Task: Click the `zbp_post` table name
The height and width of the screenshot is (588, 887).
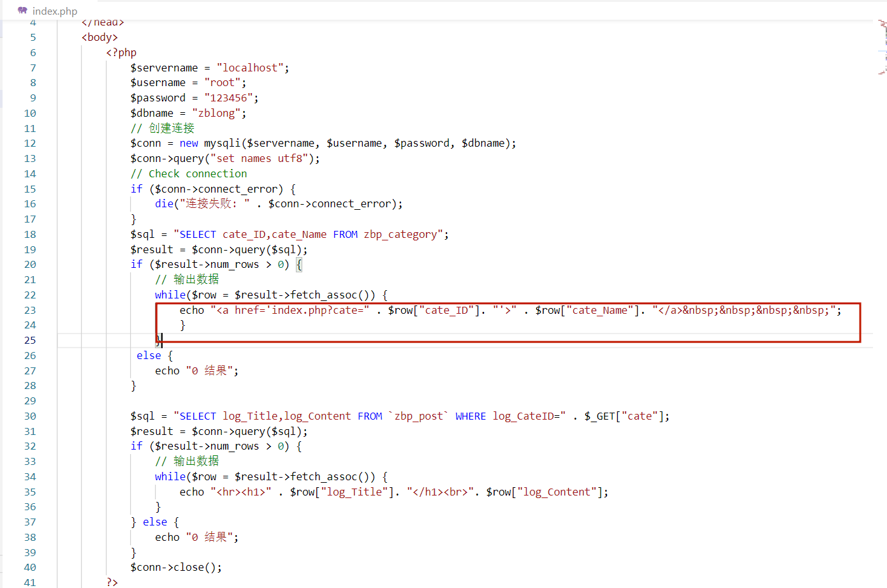Action: click(x=418, y=416)
